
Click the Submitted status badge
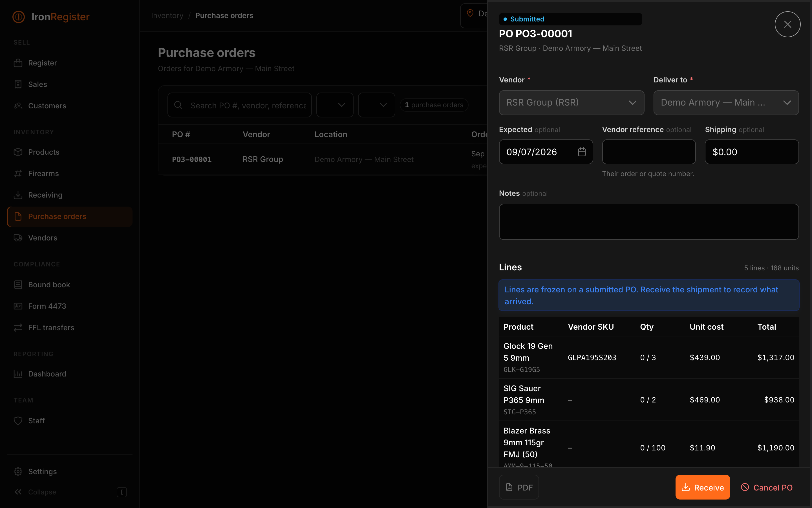(x=570, y=19)
